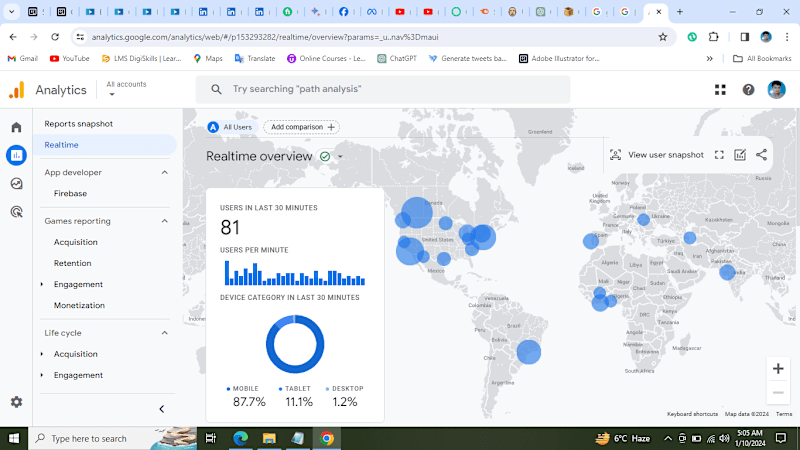Open Google apps grid icon
This screenshot has width=800, height=450.
point(720,90)
